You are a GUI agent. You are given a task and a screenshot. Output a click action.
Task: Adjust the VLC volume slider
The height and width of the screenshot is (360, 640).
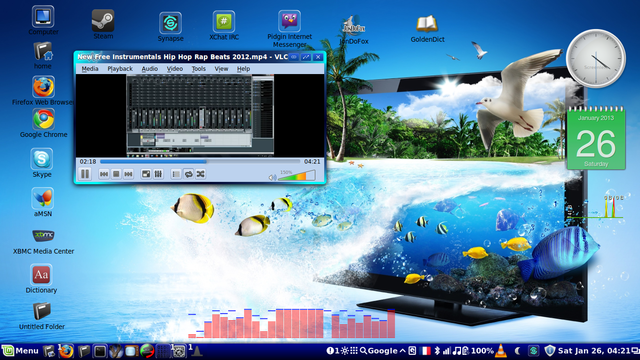tap(297, 176)
